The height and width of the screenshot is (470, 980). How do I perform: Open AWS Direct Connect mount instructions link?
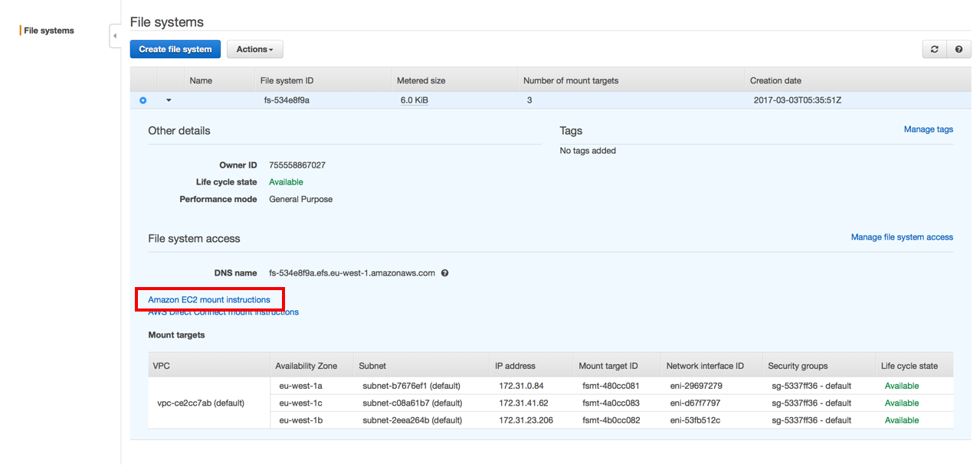223,312
